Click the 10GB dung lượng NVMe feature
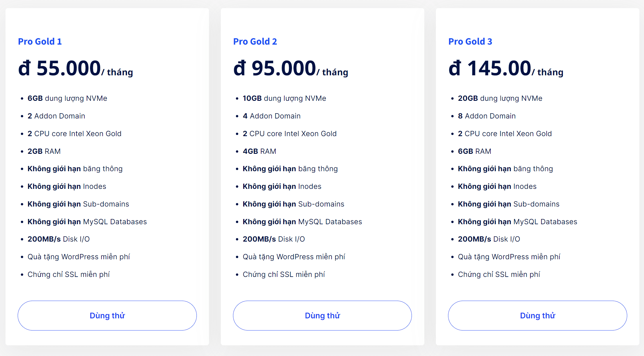This screenshot has width=644, height=356. (284, 98)
